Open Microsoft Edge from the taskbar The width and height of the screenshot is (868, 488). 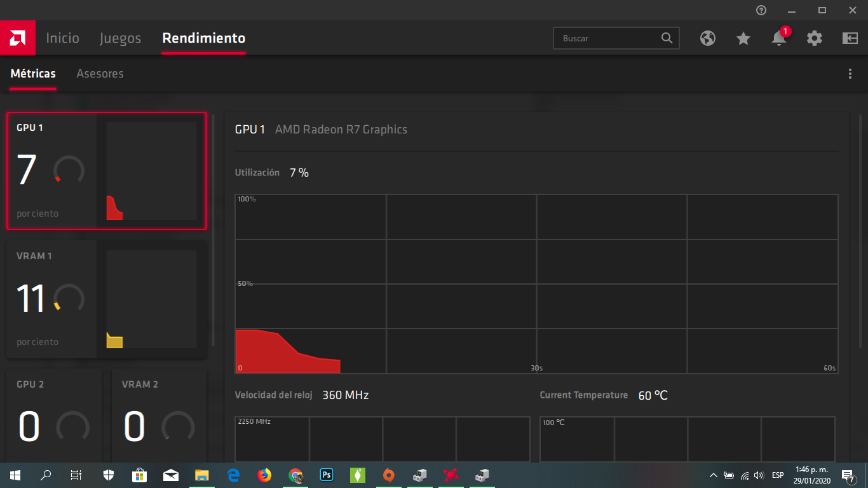click(x=233, y=475)
